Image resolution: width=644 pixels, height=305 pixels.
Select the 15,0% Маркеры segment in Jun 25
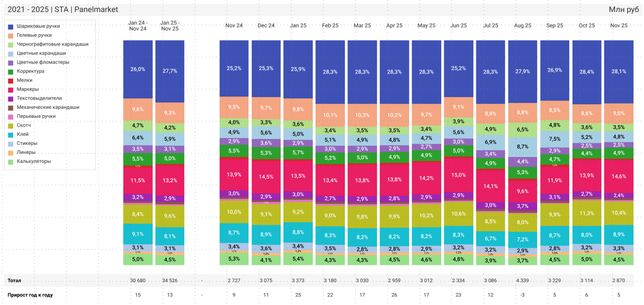click(x=458, y=175)
